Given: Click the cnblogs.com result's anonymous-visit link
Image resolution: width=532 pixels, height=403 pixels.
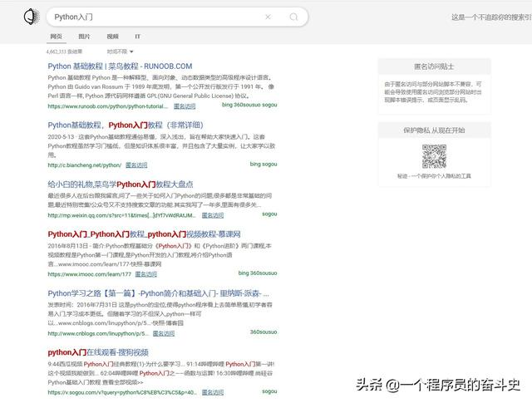Looking at the screenshot, I should 164,333.
